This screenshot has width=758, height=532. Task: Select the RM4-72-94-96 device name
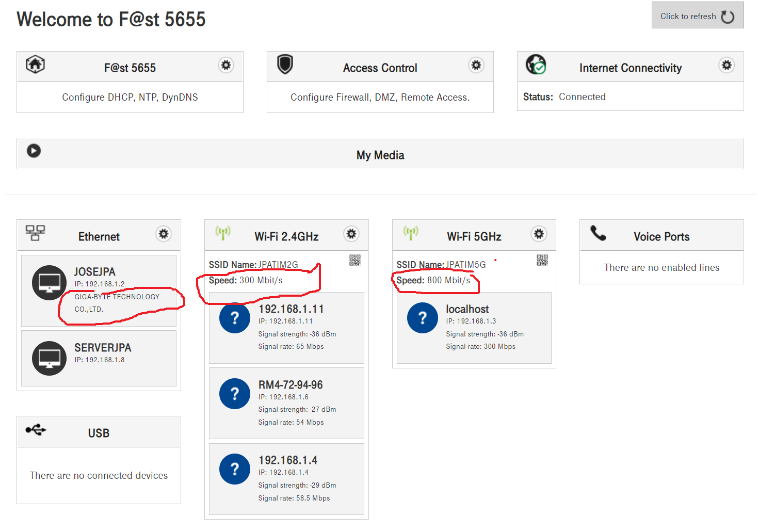pyautogui.click(x=291, y=385)
